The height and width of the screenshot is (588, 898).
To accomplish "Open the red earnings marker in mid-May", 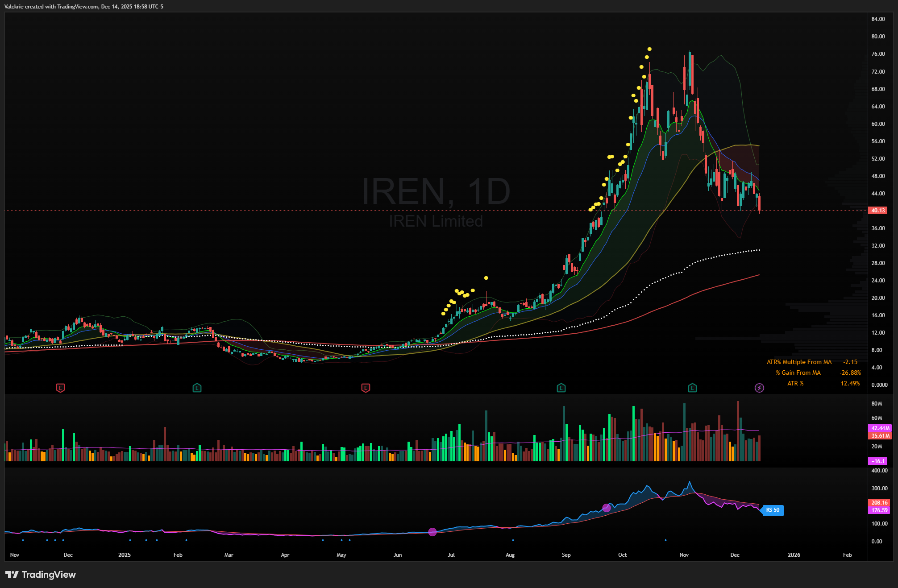I will point(366,388).
